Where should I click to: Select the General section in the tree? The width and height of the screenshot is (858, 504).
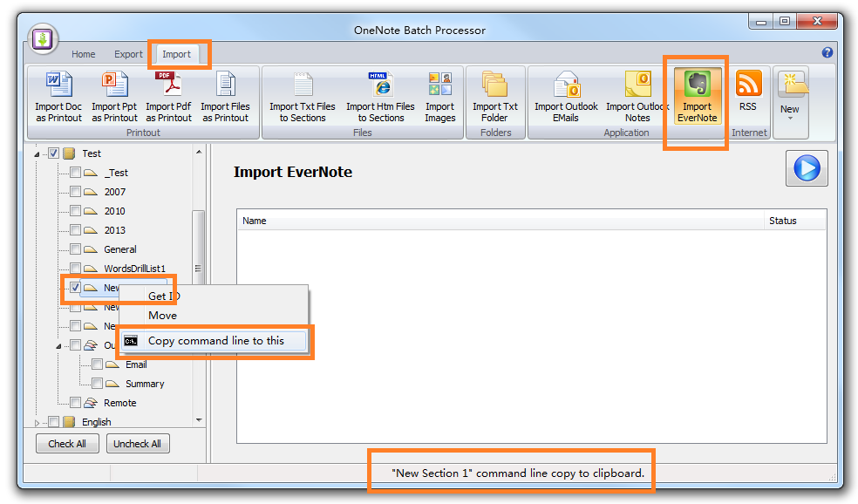coord(119,249)
